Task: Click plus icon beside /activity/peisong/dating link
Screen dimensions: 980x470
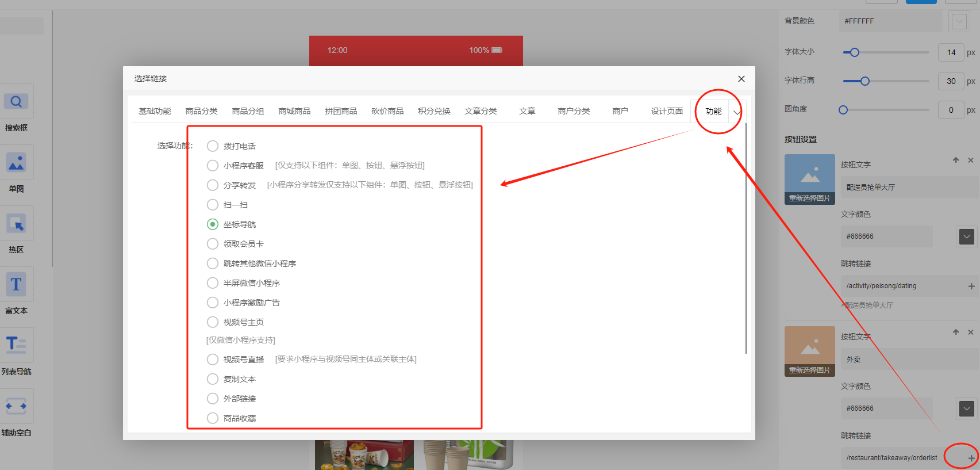Action: pos(971,286)
